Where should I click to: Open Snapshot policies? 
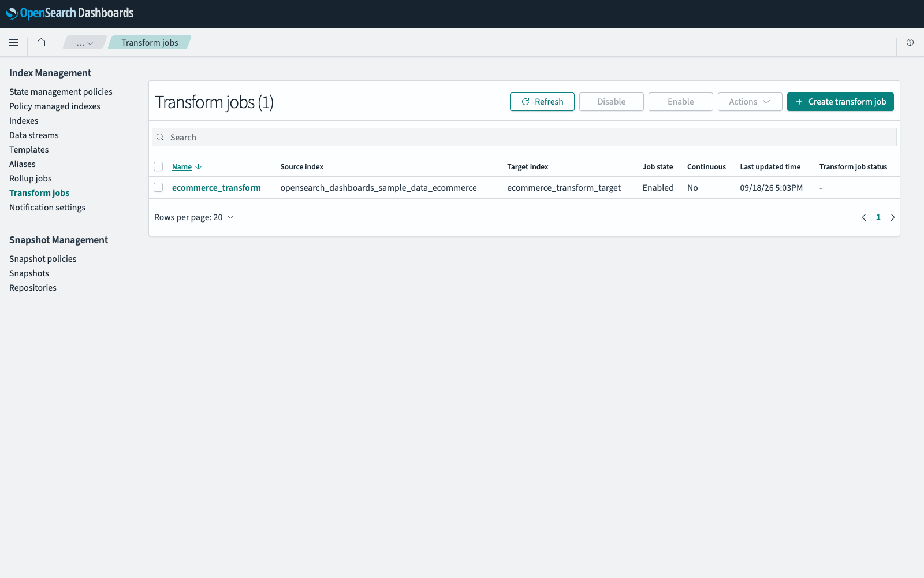[43, 259]
